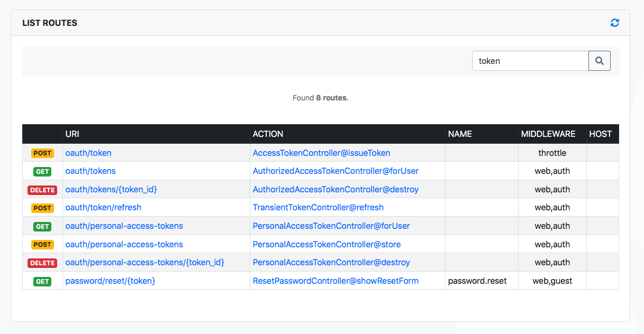Open the oauth/token/refresh URI link

click(103, 207)
